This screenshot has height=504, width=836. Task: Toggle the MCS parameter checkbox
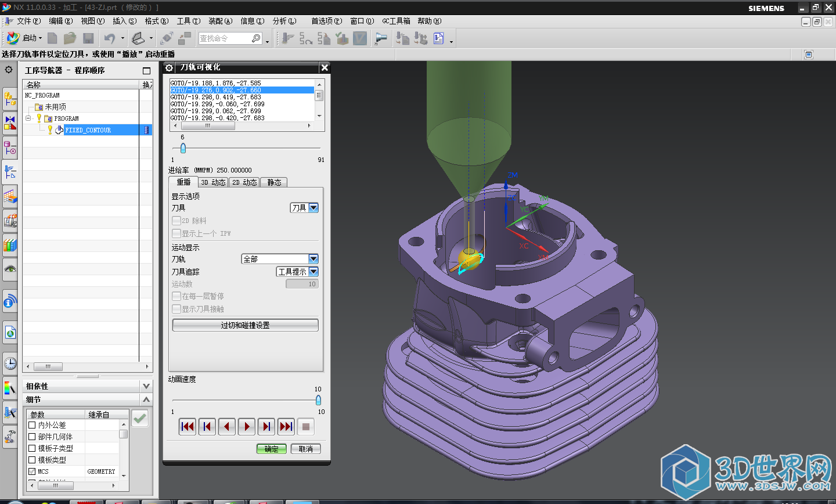pos(33,471)
